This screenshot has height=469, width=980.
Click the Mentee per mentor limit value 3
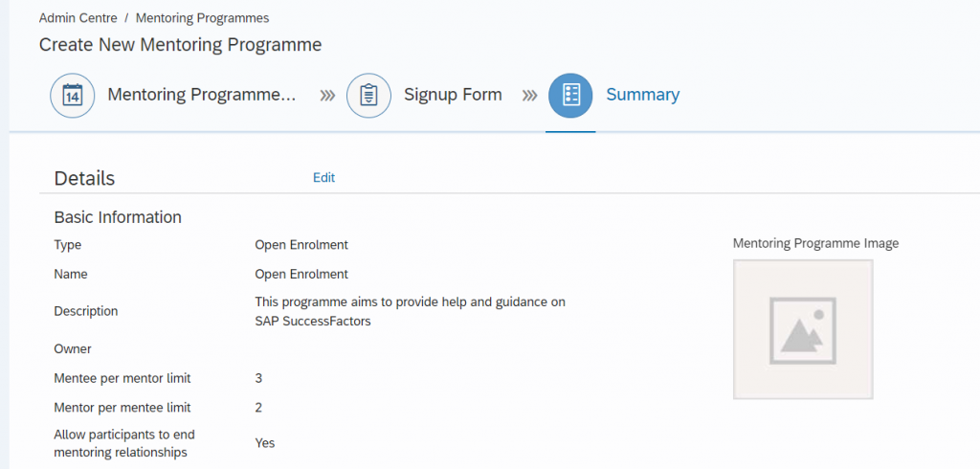pos(258,378)
